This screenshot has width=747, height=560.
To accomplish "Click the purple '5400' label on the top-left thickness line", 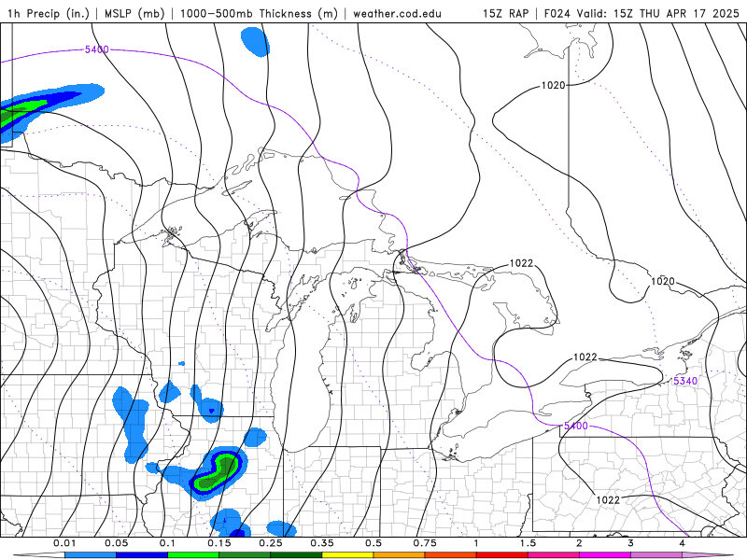I will [x=97, y=49].
